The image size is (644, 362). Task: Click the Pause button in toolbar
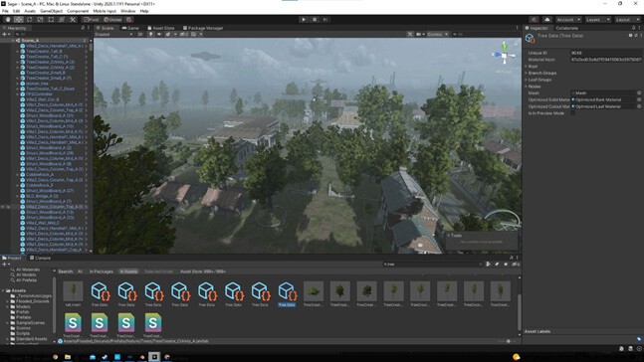point(315,19)
